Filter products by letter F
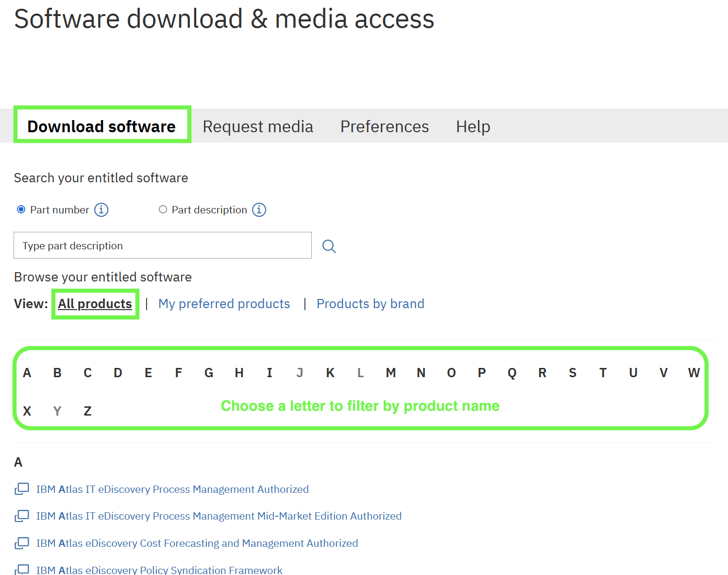Viewport: 728px width, 575px height. 179,373
